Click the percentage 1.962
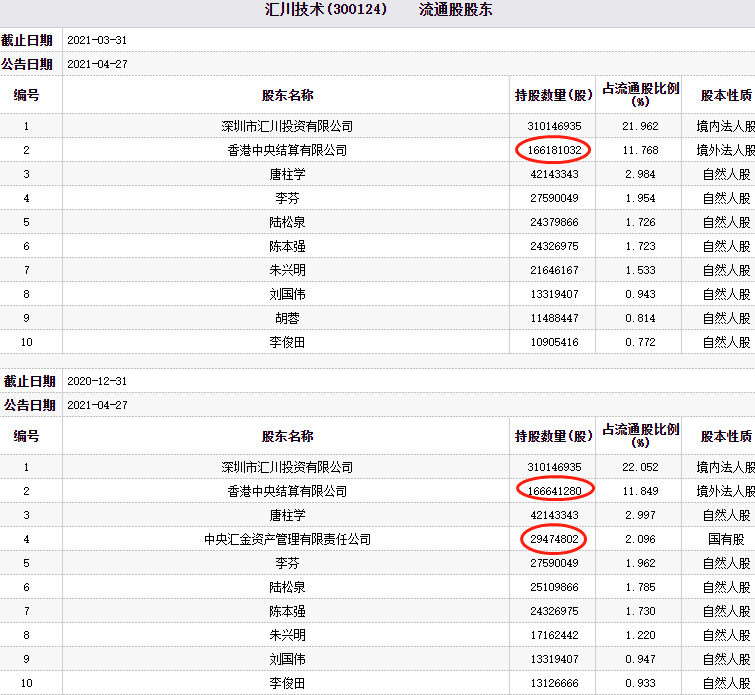The width and height of the screenshot is (755, 695). pos(640,563)
